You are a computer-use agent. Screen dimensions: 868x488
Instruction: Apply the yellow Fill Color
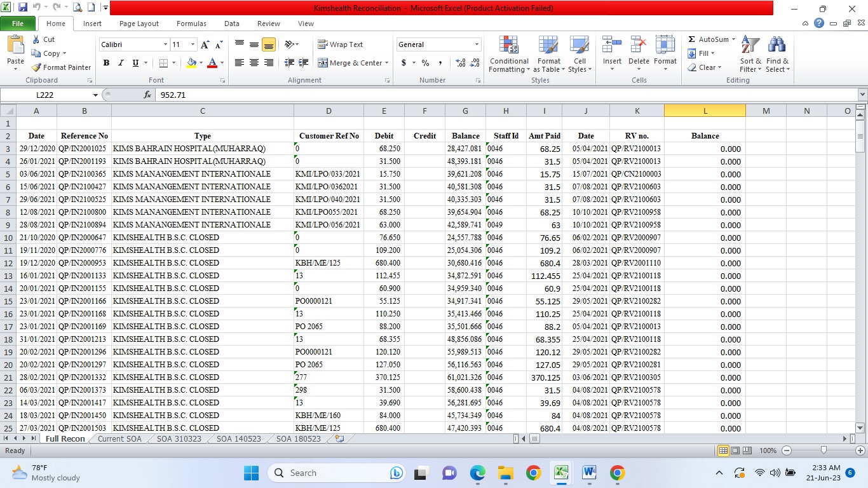pyautogui.click(x=191, y=63)
